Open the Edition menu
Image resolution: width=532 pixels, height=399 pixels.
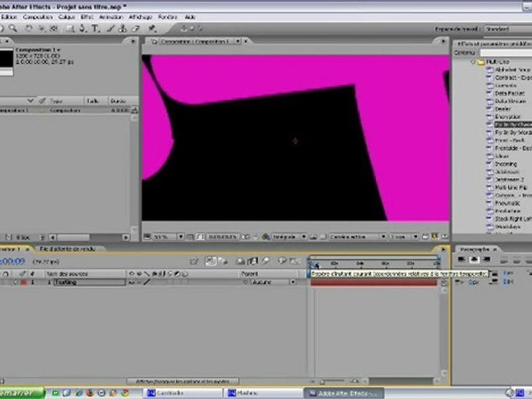[9, 17]
